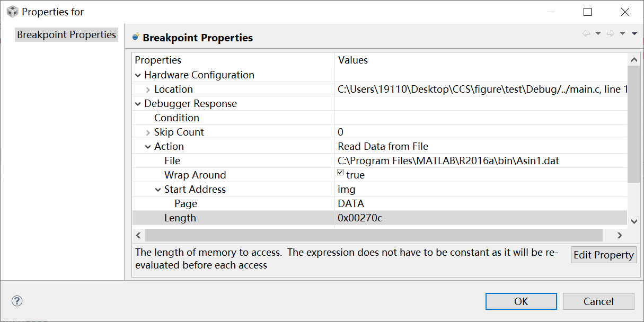Click the cube icon in the title bar
The height and width of the screenshot is (322, 644).
point(12,11)
